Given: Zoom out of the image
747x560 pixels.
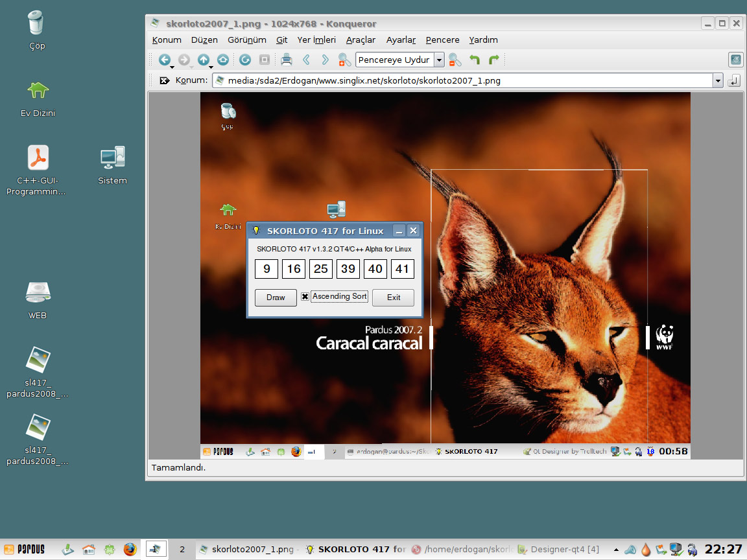Looking at the screenshot, I should [x=455, y=60].
